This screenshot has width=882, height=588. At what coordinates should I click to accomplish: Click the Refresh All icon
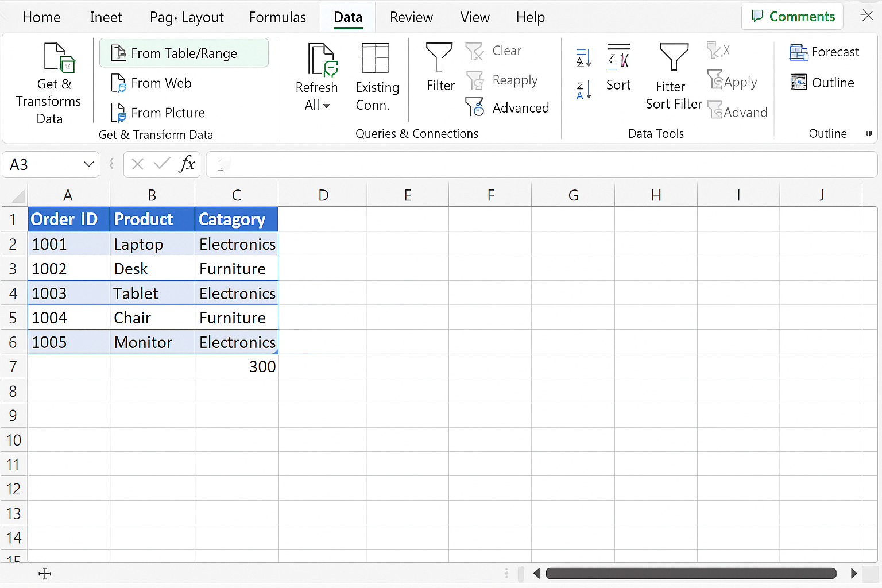[323, 60]
